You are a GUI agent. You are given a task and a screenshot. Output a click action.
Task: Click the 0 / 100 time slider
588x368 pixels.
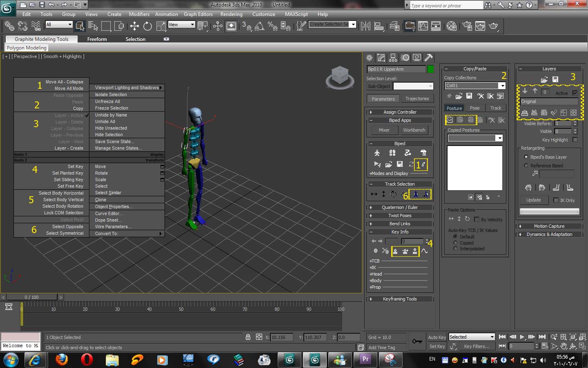32,297
